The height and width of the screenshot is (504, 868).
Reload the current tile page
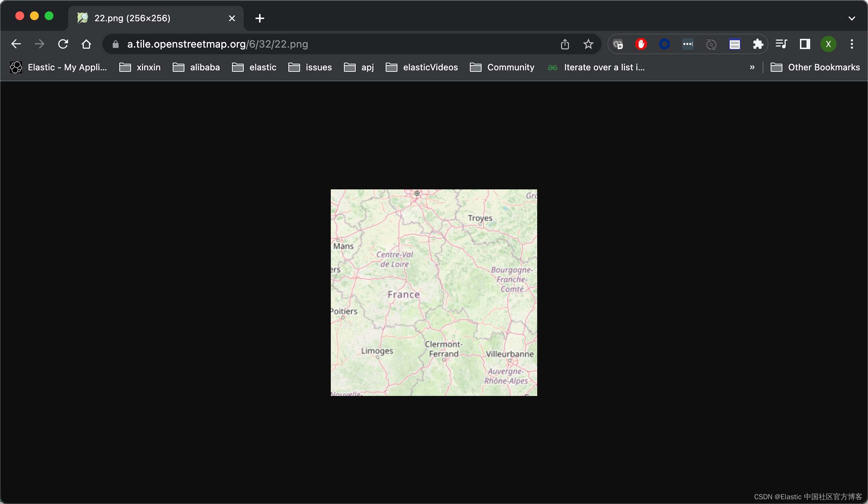point(63,44)
